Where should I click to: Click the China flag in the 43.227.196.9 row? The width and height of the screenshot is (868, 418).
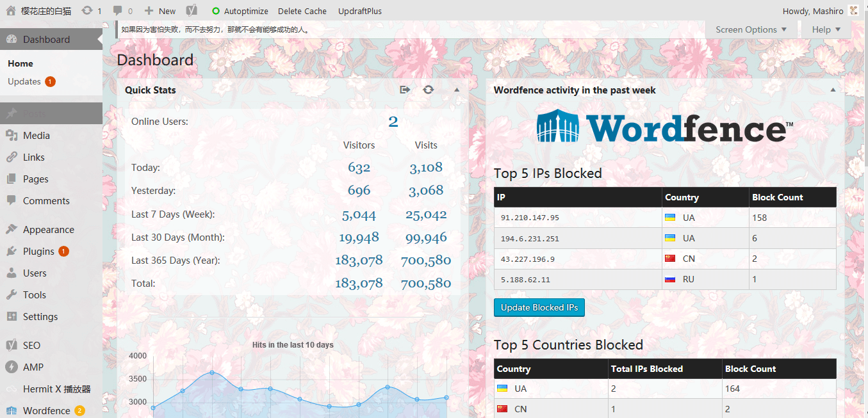pos(670,259)
